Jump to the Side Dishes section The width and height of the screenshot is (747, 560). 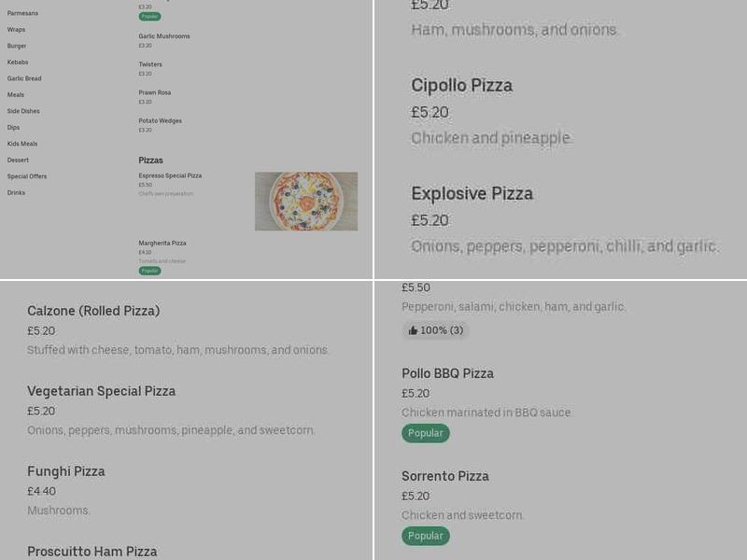[25, 110]
